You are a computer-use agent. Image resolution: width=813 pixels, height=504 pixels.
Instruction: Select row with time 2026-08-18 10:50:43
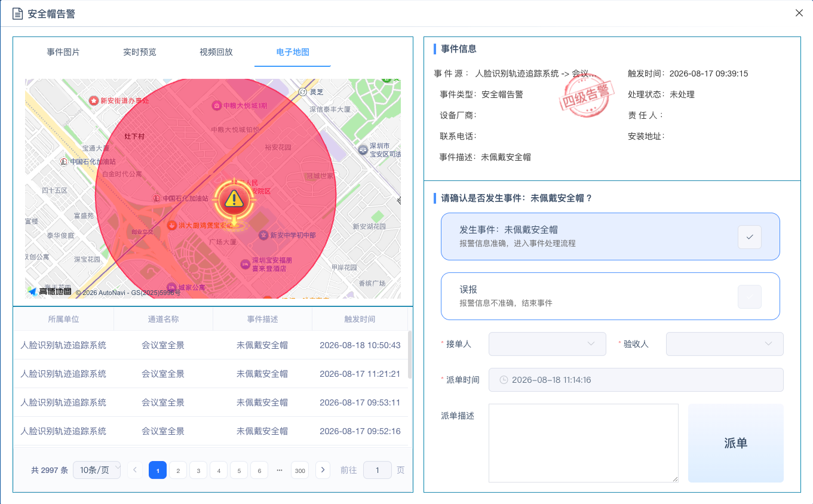point(211,345)
